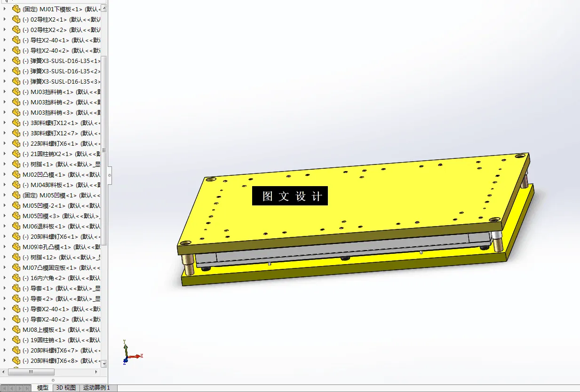Screen dimensions: 580x392
Task: Click part icon of 弹簧X3-SUSL-D16-L35<1>
Action: 16,61
